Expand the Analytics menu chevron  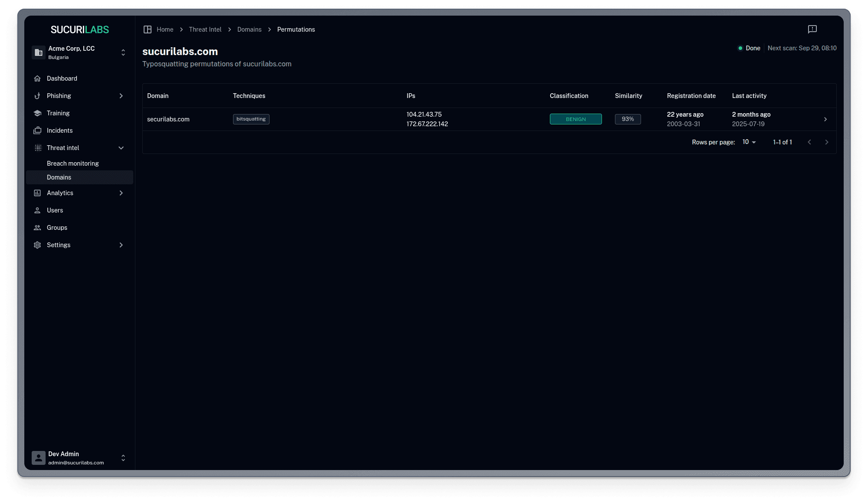(121, 193)
